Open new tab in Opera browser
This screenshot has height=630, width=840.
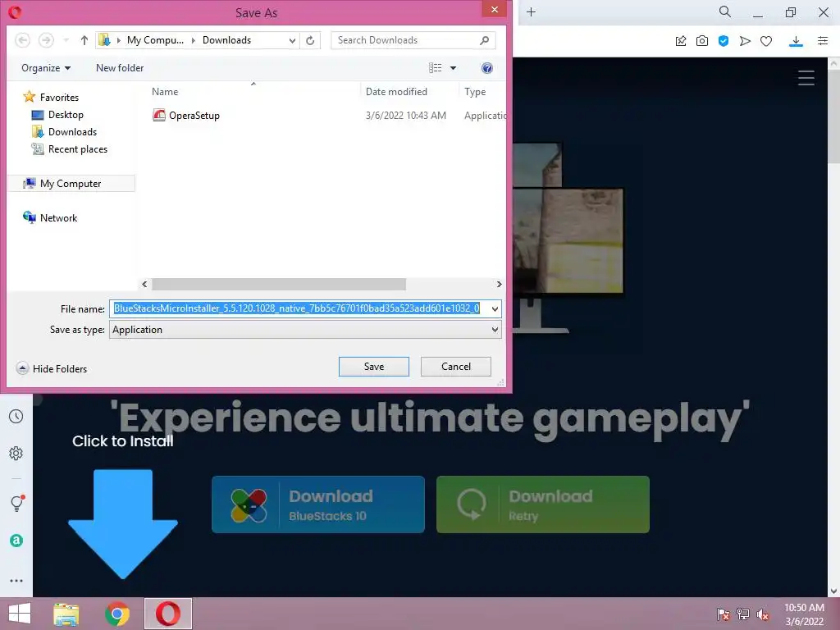click(x=531, y=11)
